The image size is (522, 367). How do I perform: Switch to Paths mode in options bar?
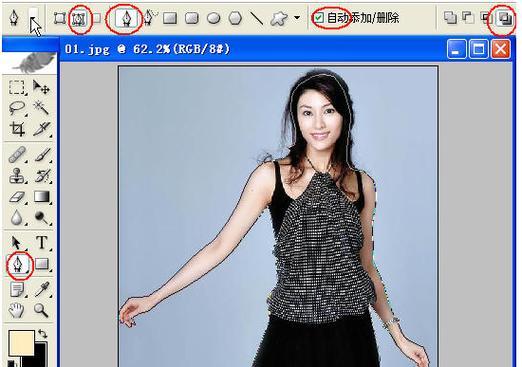79,19
